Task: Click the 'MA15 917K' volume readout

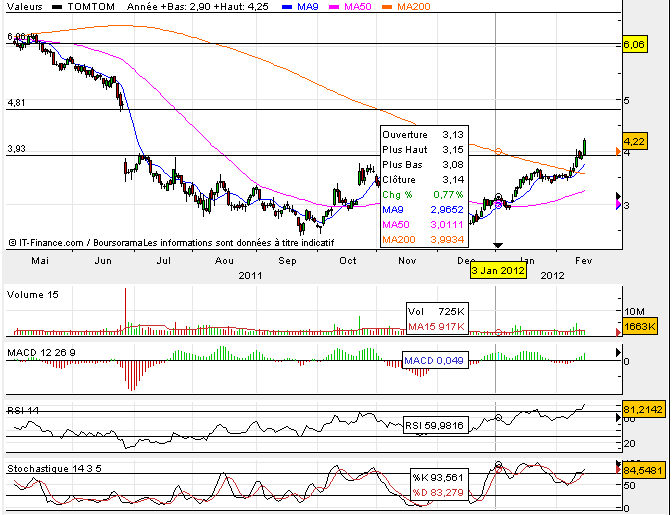Action: click(436, 327)
